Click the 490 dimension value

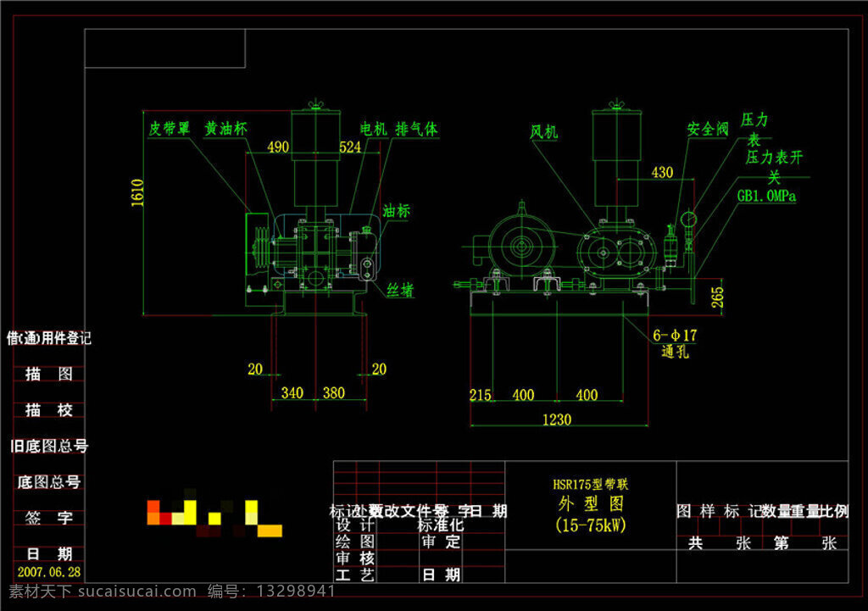(x=278, y=147)
